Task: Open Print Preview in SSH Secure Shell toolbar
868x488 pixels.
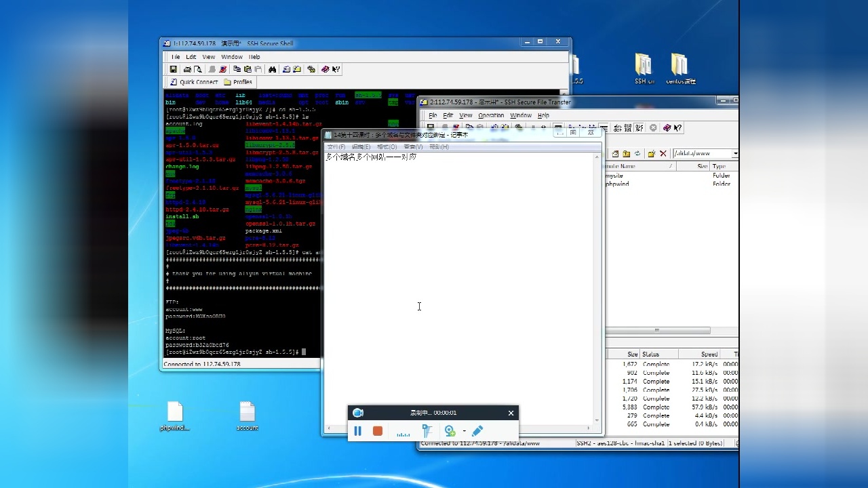Action: point(198,69)
